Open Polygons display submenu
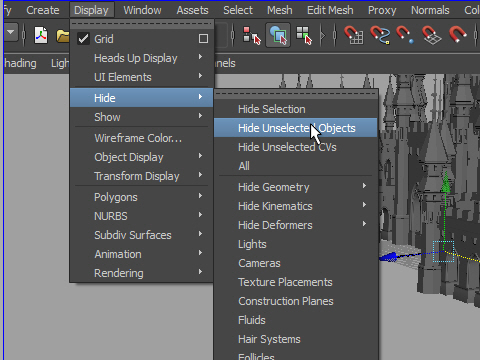The image size is (480, 360). coord(141,197)
